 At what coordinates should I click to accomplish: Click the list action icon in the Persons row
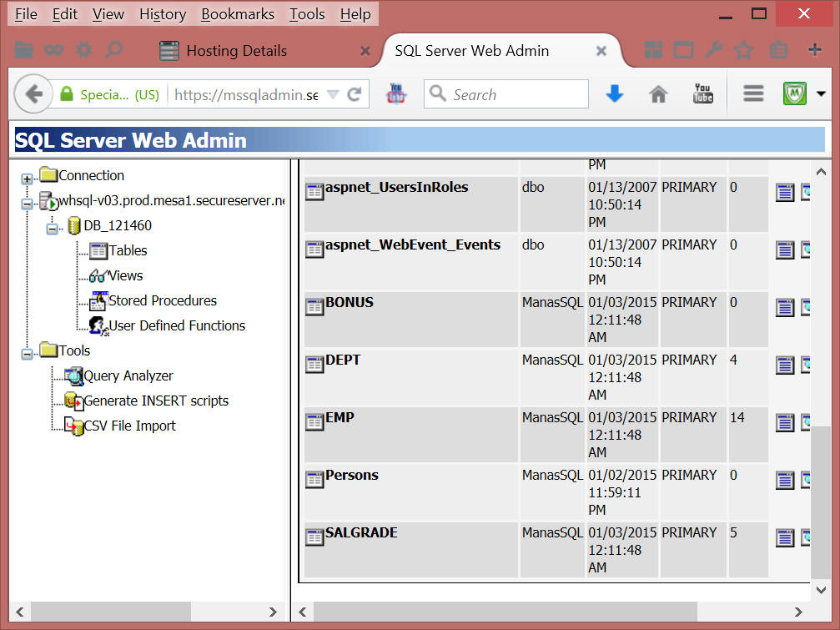tap(785, 480)
